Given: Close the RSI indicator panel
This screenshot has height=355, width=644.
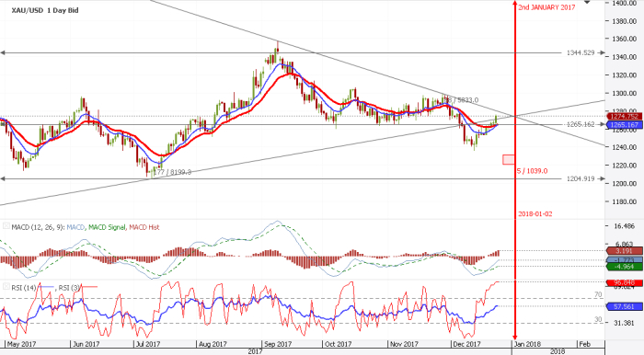Looking at the screenshot, I should coord(6,286).
